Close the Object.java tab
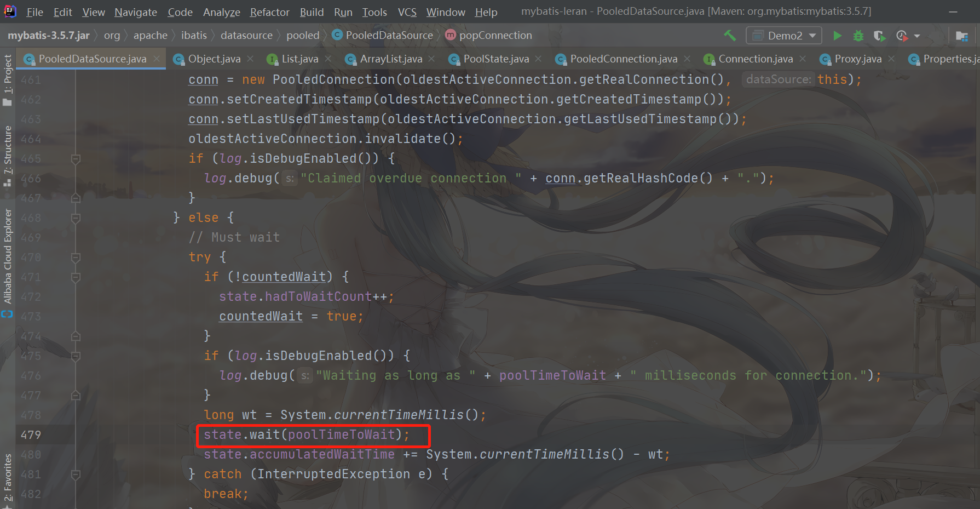Viewport: 980px width, 509px height. click(250, 59)
